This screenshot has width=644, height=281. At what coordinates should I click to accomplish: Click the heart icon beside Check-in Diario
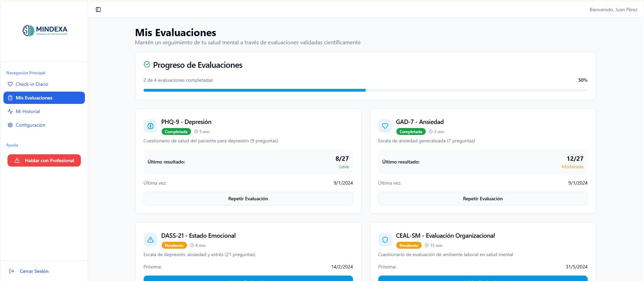point(10,84)
